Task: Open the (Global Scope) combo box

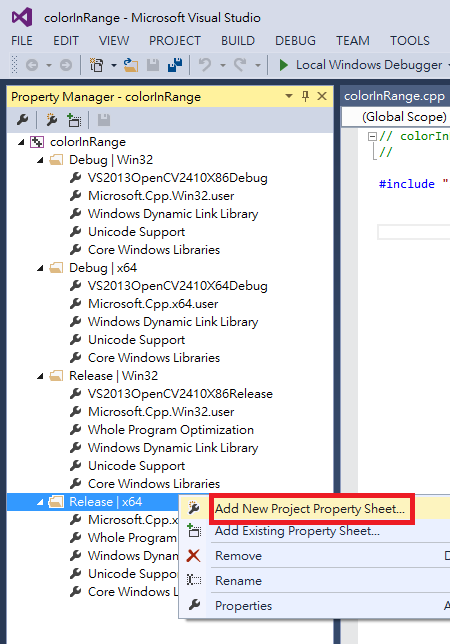Action: [397, 117]
